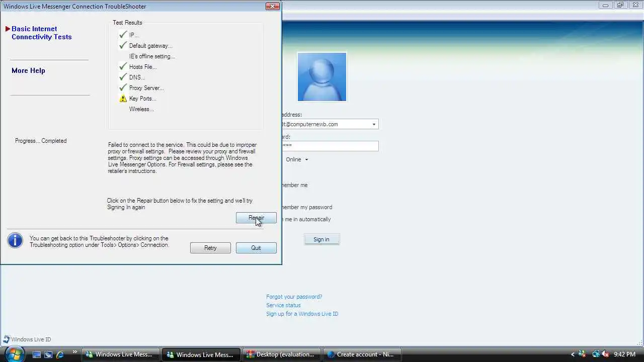Click the checkmark next to Default gateway
The width and height of the screenshot is (644, 362).
(123, 45)
